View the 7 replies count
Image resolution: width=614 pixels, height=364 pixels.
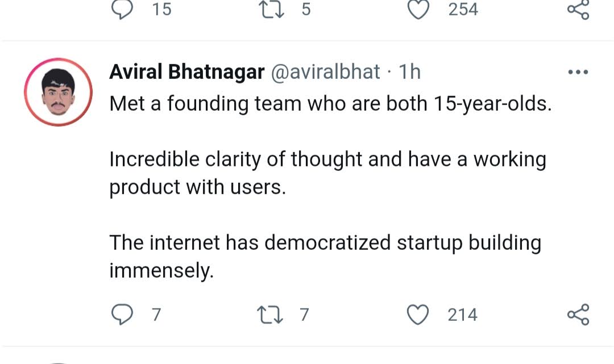(157, 315)
